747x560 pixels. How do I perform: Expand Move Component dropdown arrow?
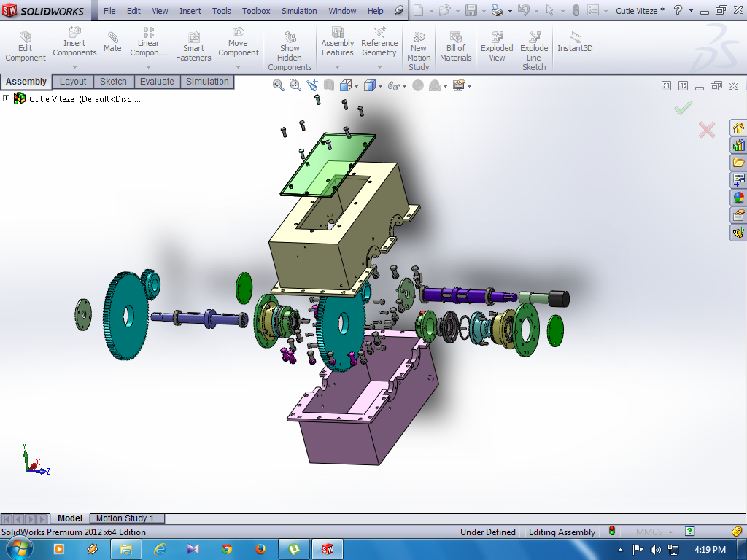[239, 67]
